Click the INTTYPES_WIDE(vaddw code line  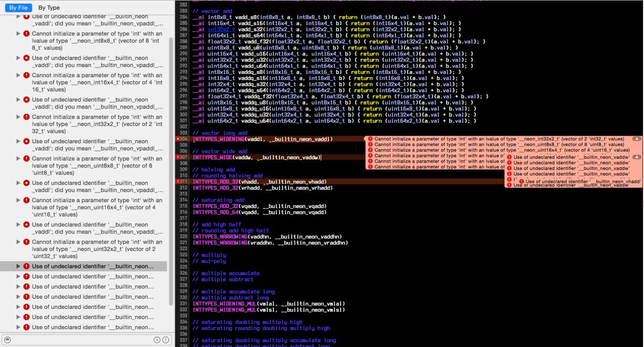point(257,157)
